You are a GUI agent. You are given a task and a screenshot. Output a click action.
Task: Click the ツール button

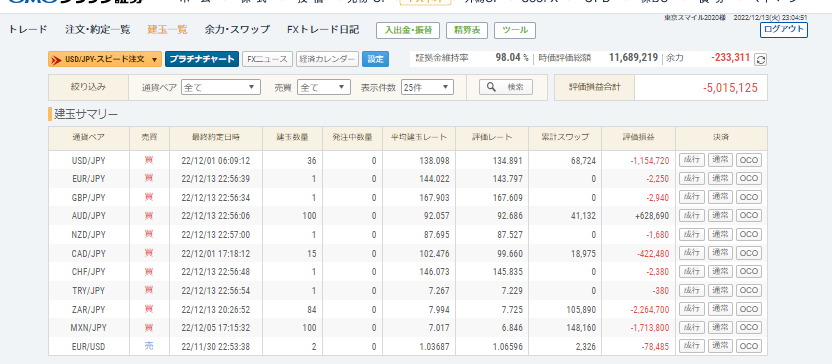(x=515, y=30)
